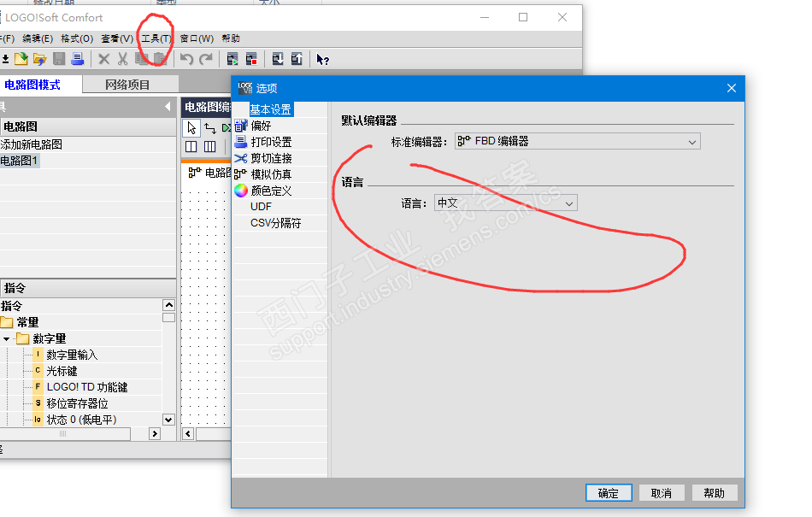Select 移位寄存器位 instruction
The width and height of the screenshot is (812, 517).
77,403
